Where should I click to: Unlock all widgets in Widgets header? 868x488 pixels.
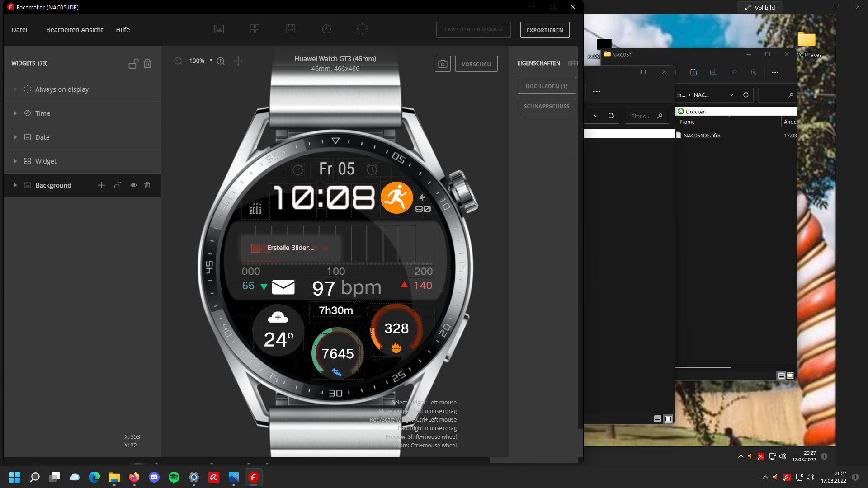(x=133, y=64)
